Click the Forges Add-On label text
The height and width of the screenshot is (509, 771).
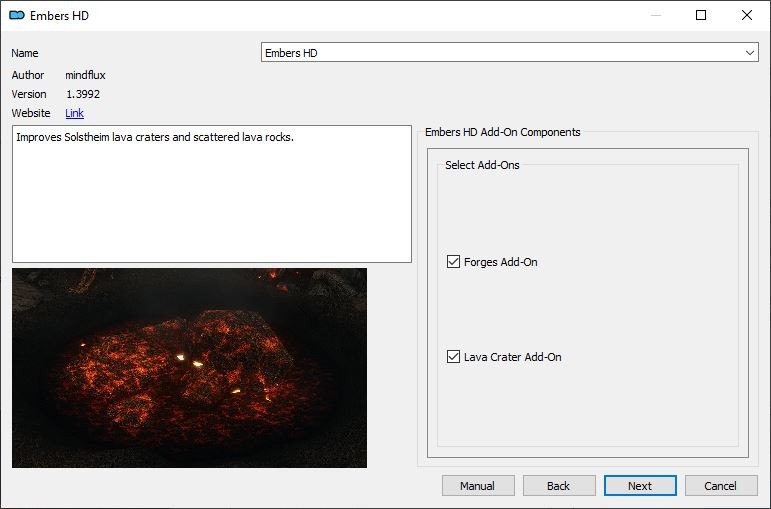501,262
